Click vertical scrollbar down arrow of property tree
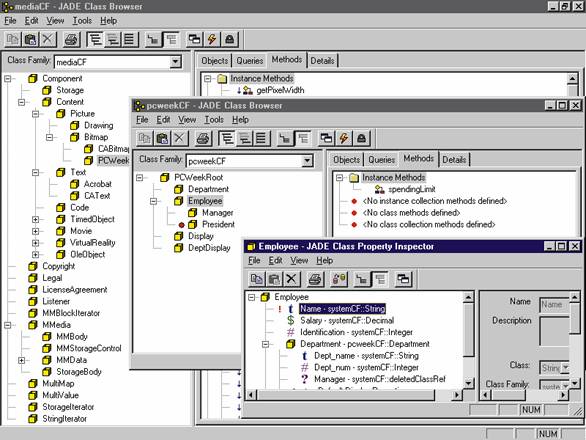The height and width of the screenshot is (440, 586). (x=469, y=384)
